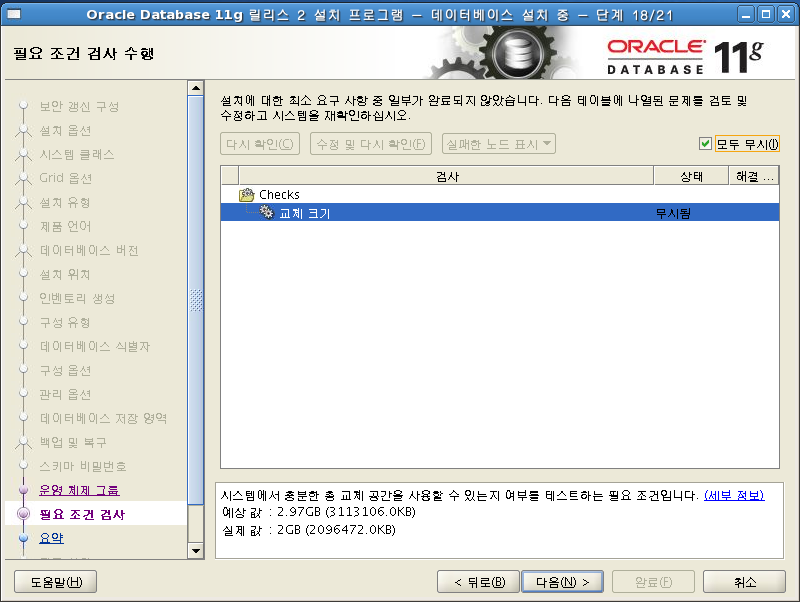Minimize the installer window
800x602 pixels.
[746, 14]
